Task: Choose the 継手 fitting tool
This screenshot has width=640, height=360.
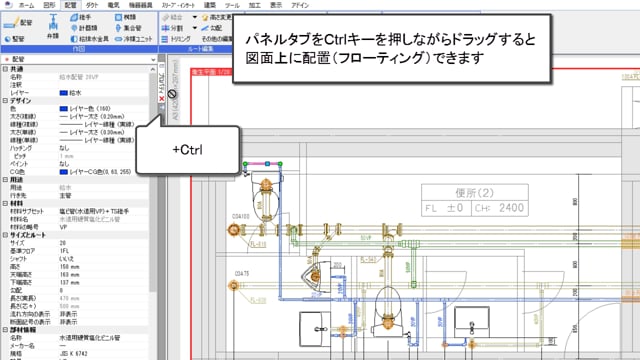Action: (80, 18)
